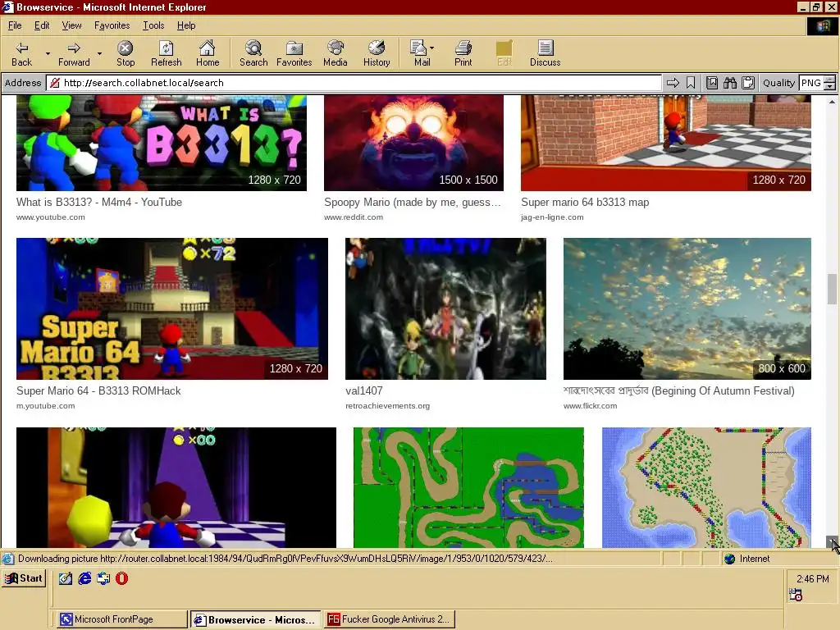Click the binoculars find icon
The width and height of the screenshot is (840, 630).
(729, 83)
